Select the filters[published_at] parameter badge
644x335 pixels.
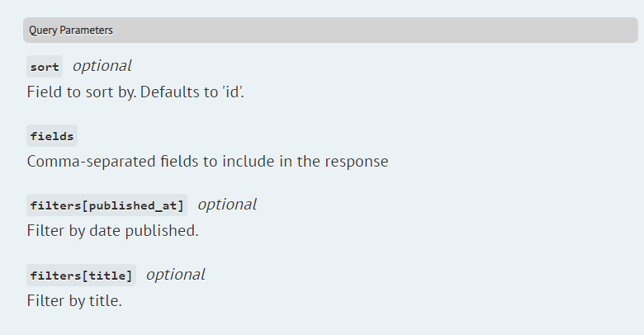[x=107, y=205]
